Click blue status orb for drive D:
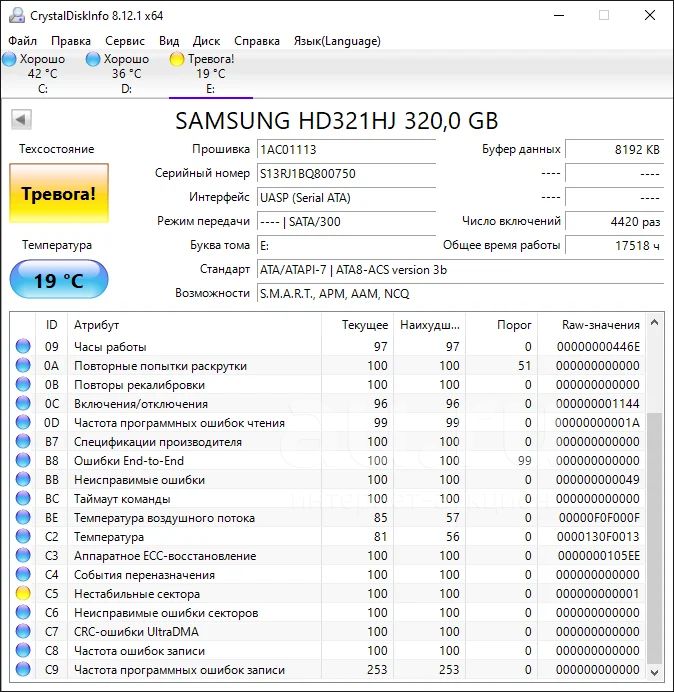The height and width of the screenshot is (692, 674). click(x=93, y=59)
